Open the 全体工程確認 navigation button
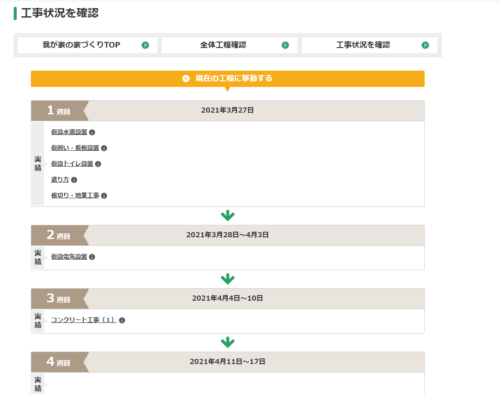 click(229, 45)
